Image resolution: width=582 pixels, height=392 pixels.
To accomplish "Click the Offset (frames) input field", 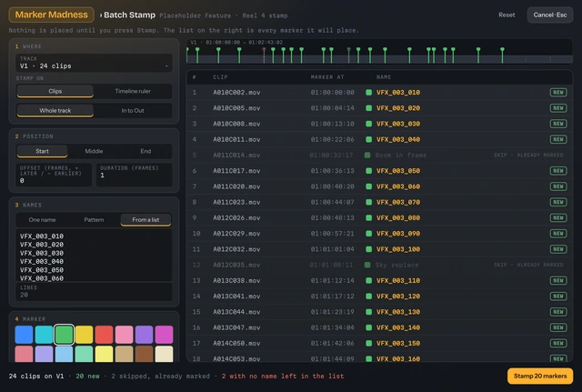I will (54, 175).
